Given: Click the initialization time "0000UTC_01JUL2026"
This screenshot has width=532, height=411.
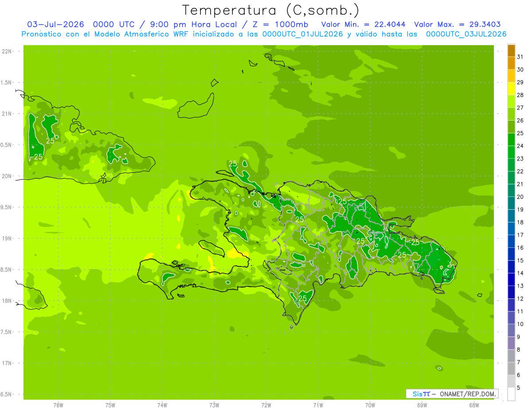Looking at the screenshot, I should (x=303, y=34).
